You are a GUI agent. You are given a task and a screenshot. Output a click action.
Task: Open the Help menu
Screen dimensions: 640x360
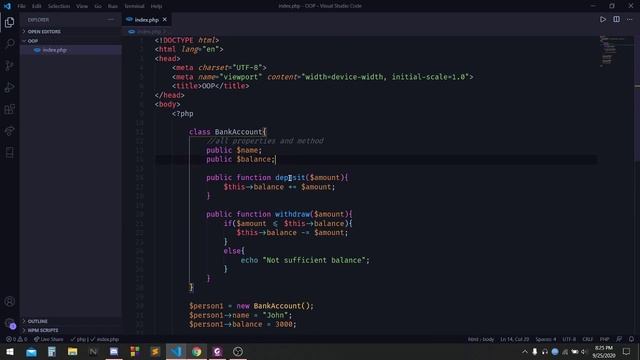156,6
